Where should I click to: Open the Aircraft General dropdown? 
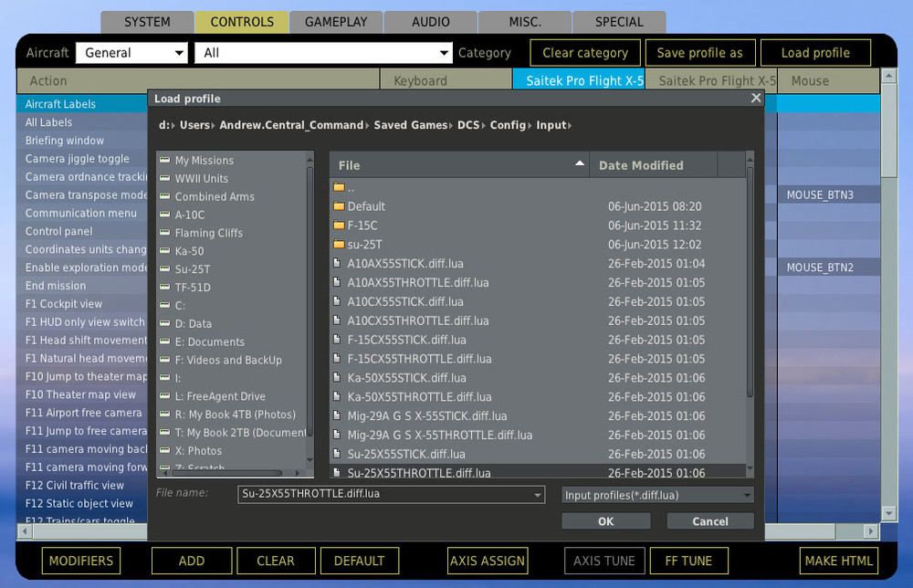[x=131, y=53]
